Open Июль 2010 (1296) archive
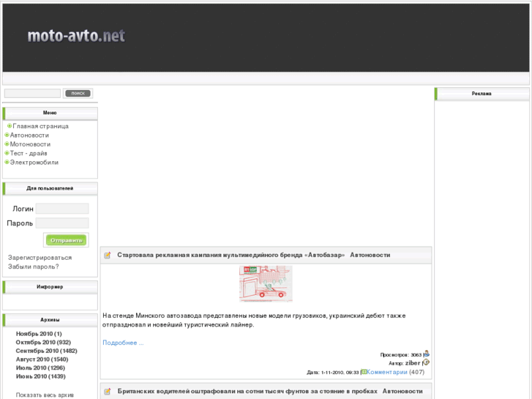The height and width of the screenshot is (399, 532). coord(40,368)
